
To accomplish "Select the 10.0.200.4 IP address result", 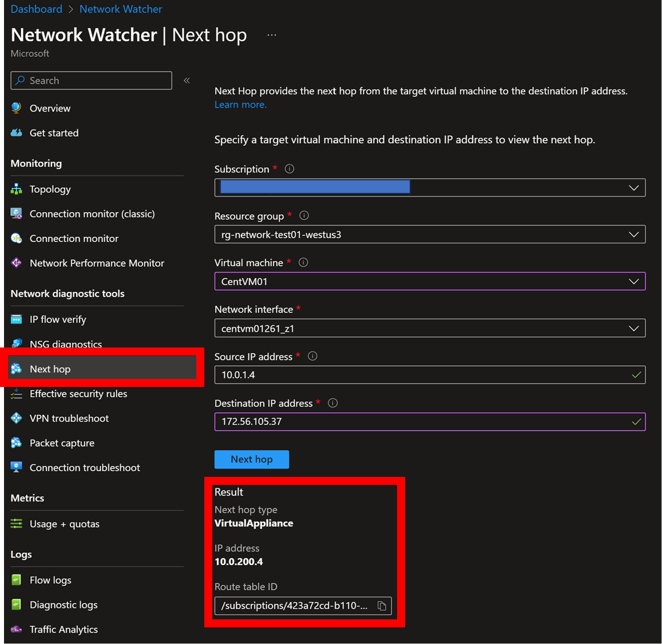I will pos(239,562).
